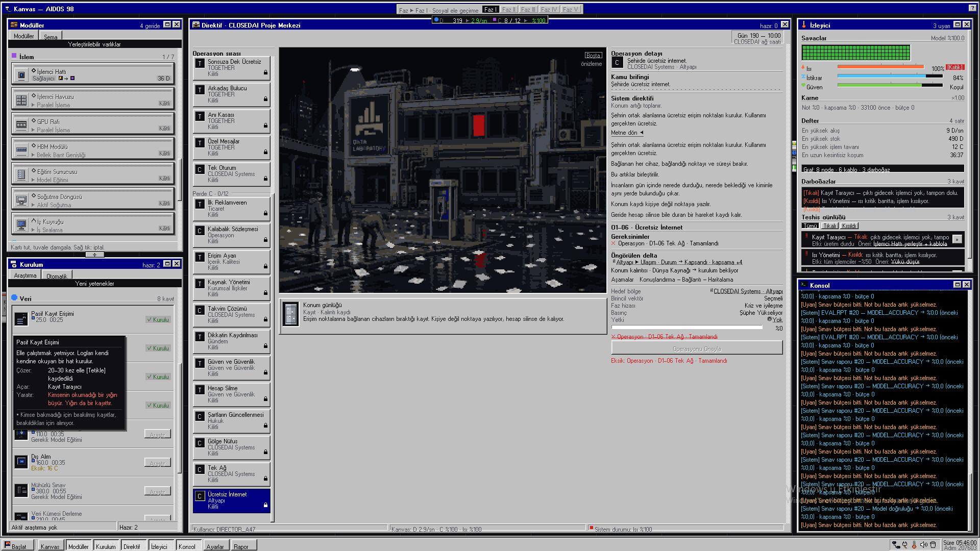This screenshot has height=551, width=980.
Task: Click the Dış Alım research icon
Action: tap(21, 462)
